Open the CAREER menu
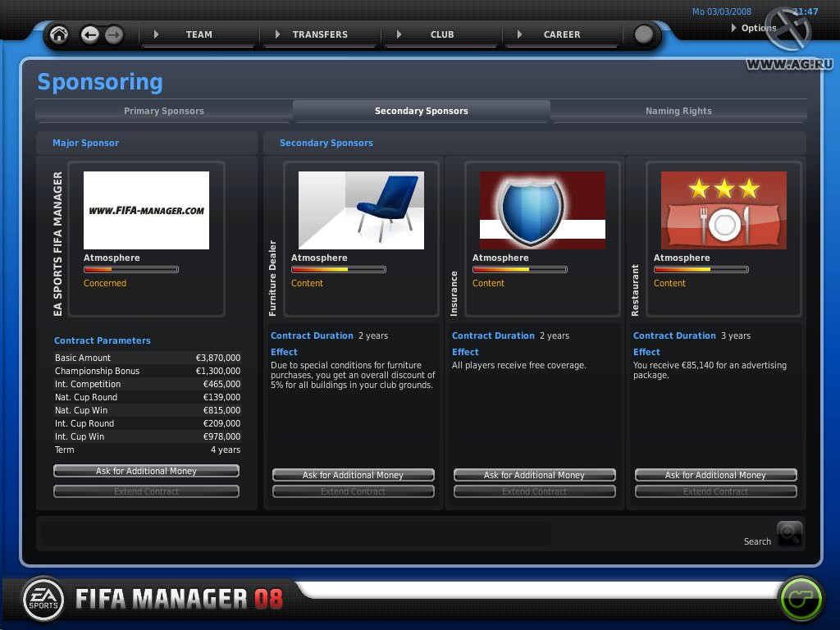Image resolution: width=840 pixels, height=630 pixels. point(562,34)
